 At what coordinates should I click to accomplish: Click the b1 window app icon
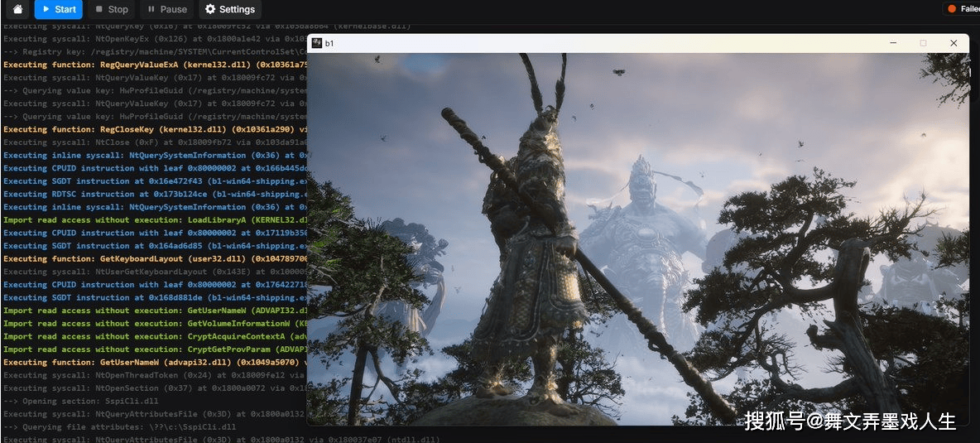point(316,43)
